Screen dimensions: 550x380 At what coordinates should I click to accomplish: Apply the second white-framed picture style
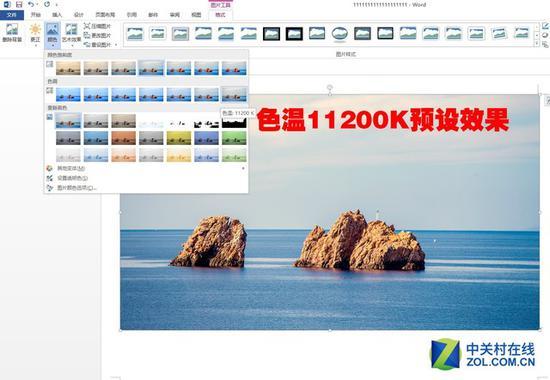[158, 34]
